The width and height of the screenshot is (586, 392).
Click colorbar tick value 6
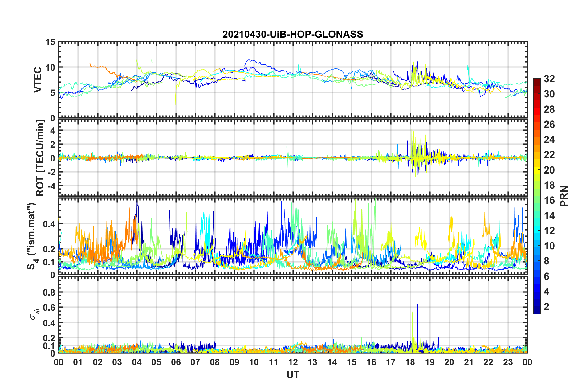tap(547, 276)
